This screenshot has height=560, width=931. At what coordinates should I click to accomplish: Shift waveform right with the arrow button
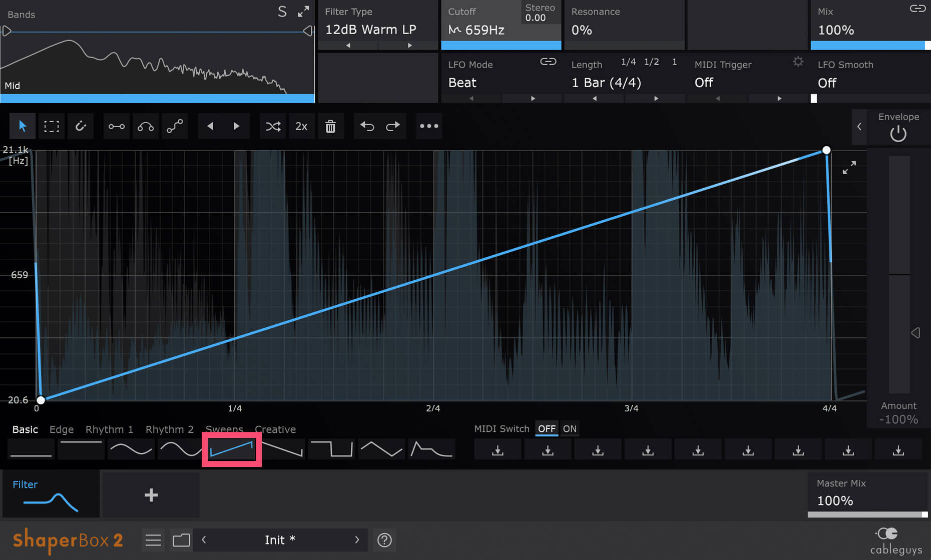click(236, 126)
